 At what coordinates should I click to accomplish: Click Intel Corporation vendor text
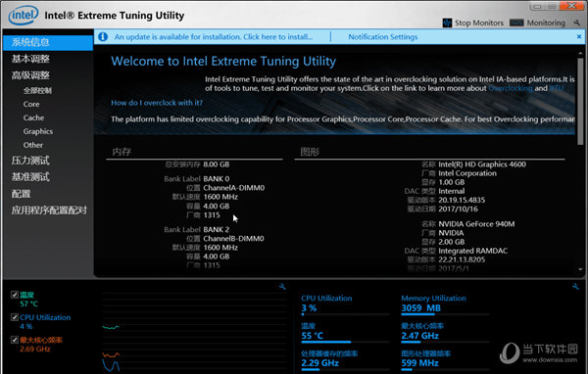coord(467,173)
